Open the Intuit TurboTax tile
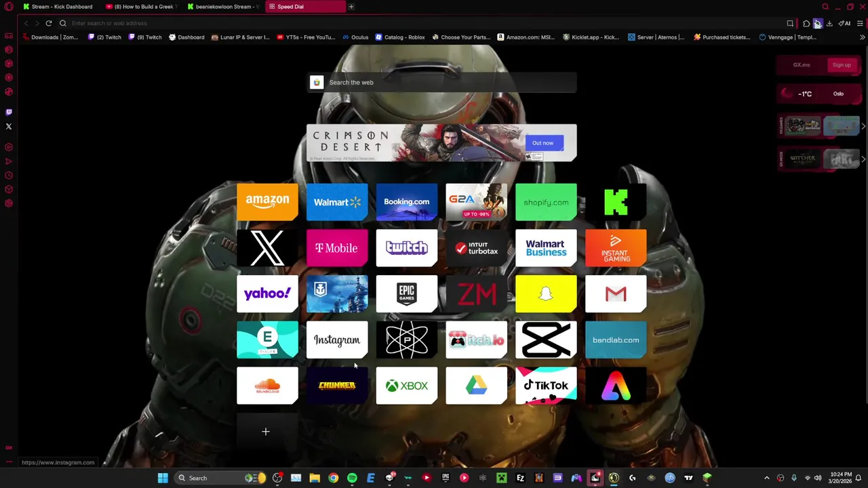The image size is (868, 488). point(476,248)
